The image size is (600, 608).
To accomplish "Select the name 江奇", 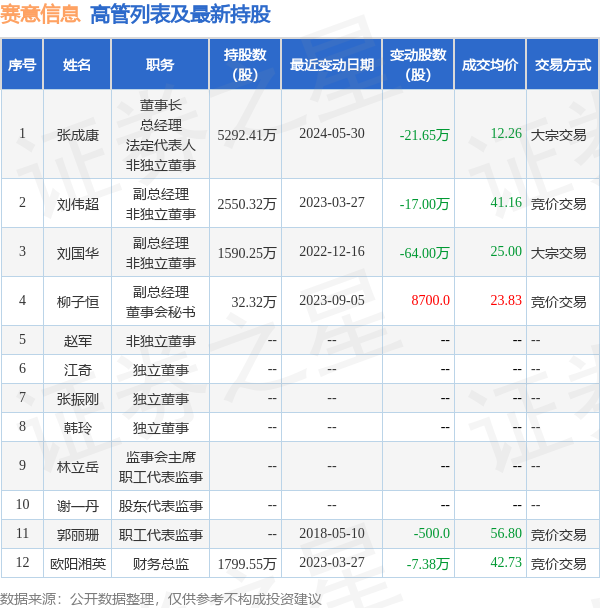I will coord(78,370).
